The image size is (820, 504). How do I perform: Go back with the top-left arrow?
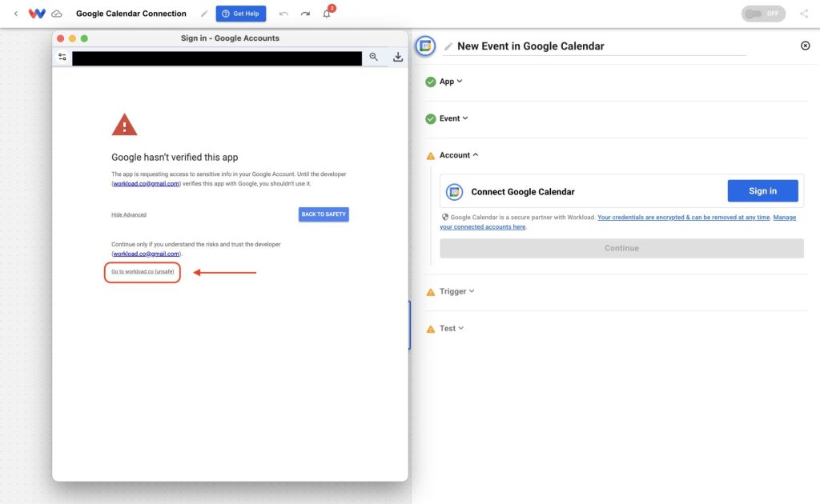16,14
